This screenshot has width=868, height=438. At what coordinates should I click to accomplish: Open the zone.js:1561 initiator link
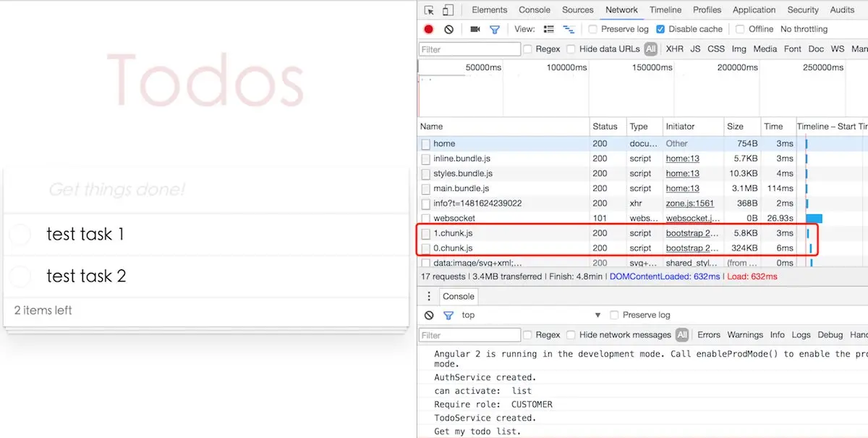pyautogui.click(x=690, y=203)
